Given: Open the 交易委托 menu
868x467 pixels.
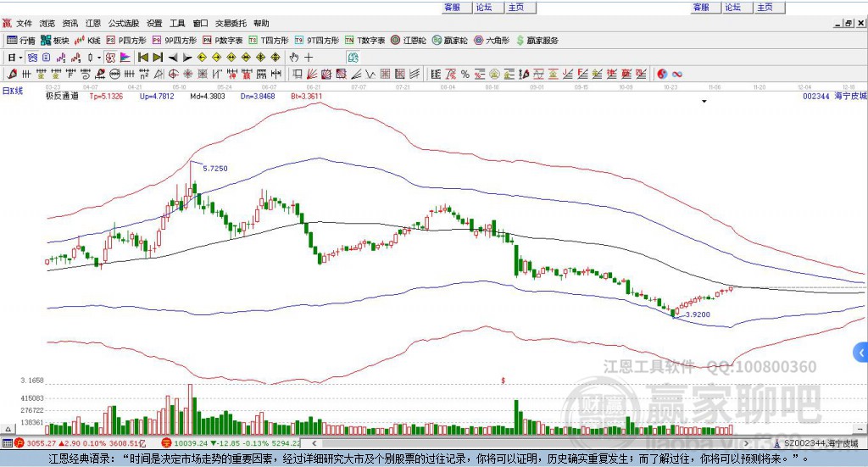Looking at the screenshot, I should click(x=231, y=23).
